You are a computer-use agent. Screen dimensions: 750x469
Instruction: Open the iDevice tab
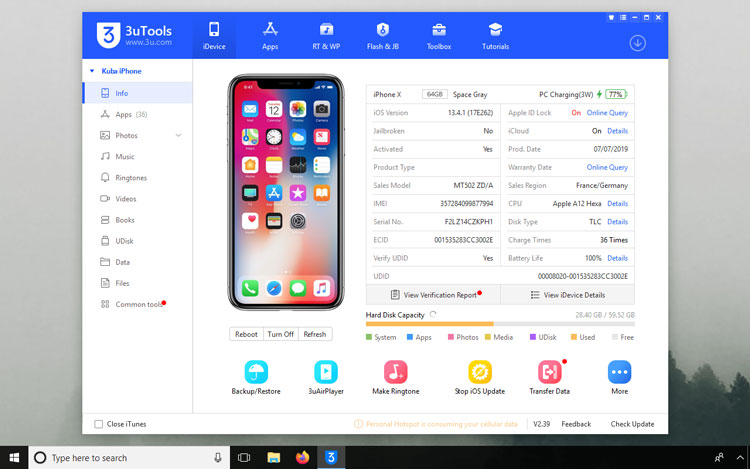click(214, 36)
